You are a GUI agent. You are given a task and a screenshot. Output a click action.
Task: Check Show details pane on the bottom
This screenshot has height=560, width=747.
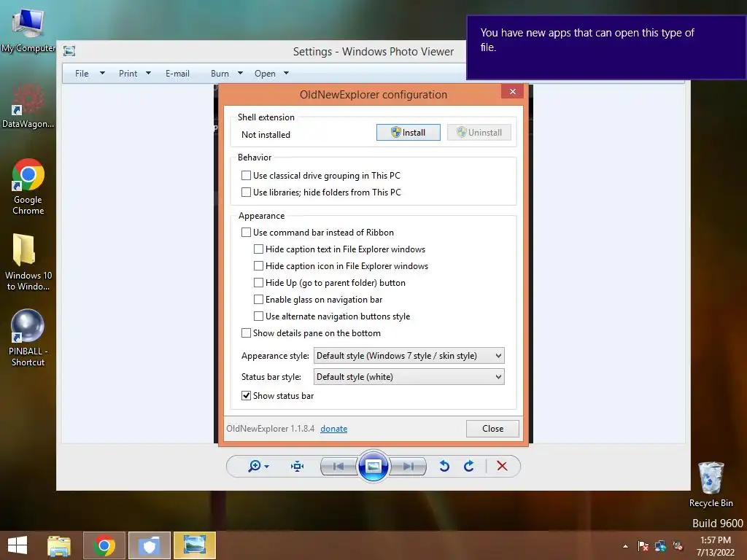click(311, 332)
